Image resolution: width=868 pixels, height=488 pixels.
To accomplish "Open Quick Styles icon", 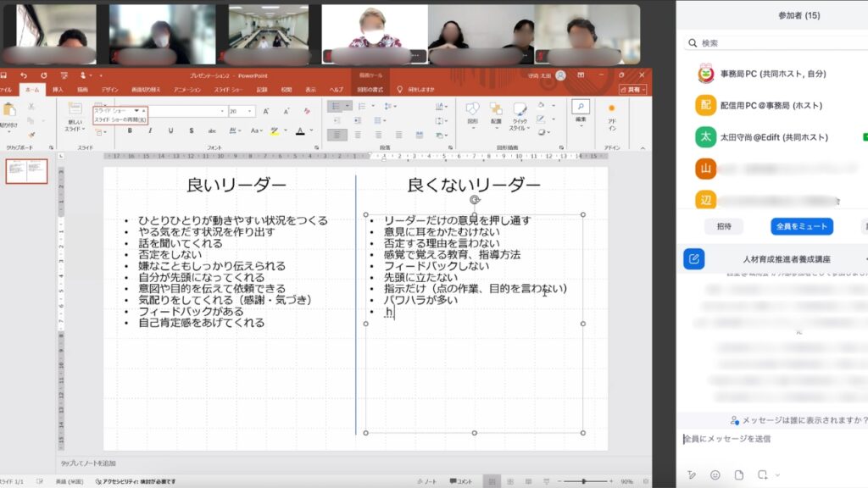I will (x=520, y=109).
